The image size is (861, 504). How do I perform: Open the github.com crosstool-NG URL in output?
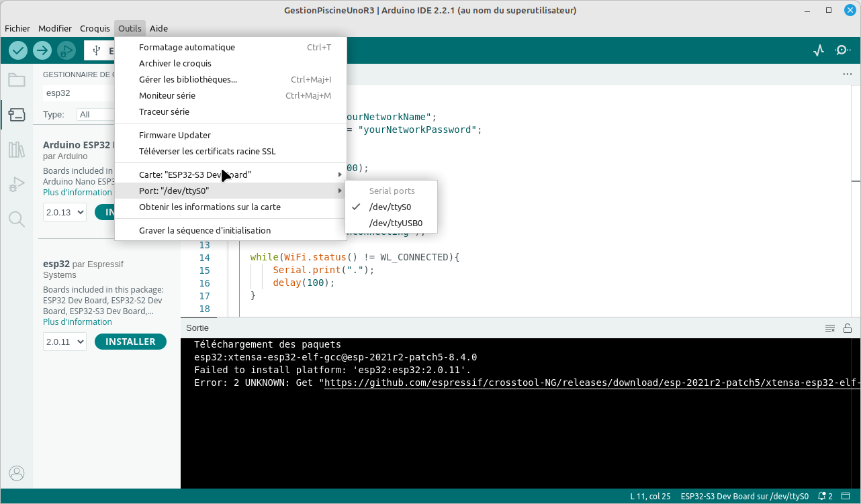click(x=592, y=383)
